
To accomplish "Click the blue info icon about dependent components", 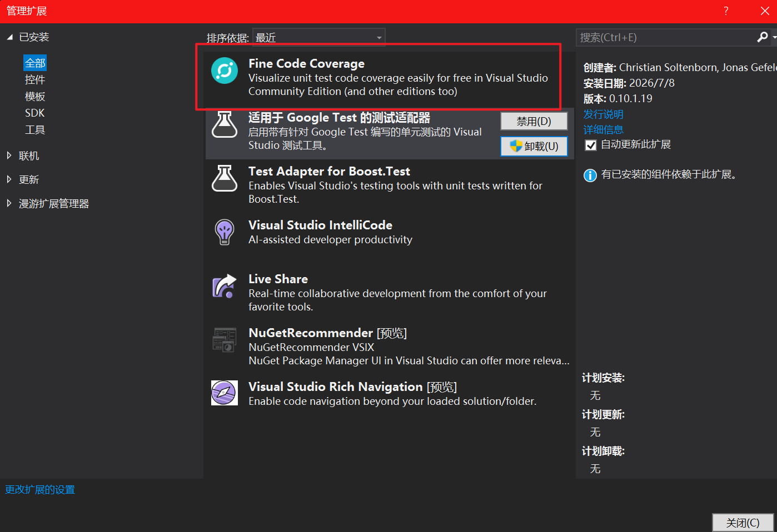I will click(590, 175).
